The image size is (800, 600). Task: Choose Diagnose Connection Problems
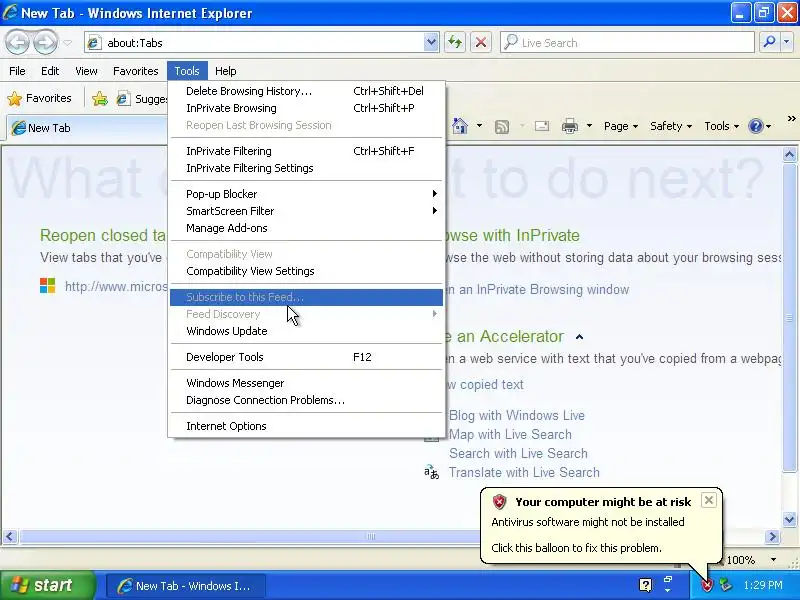306,400
